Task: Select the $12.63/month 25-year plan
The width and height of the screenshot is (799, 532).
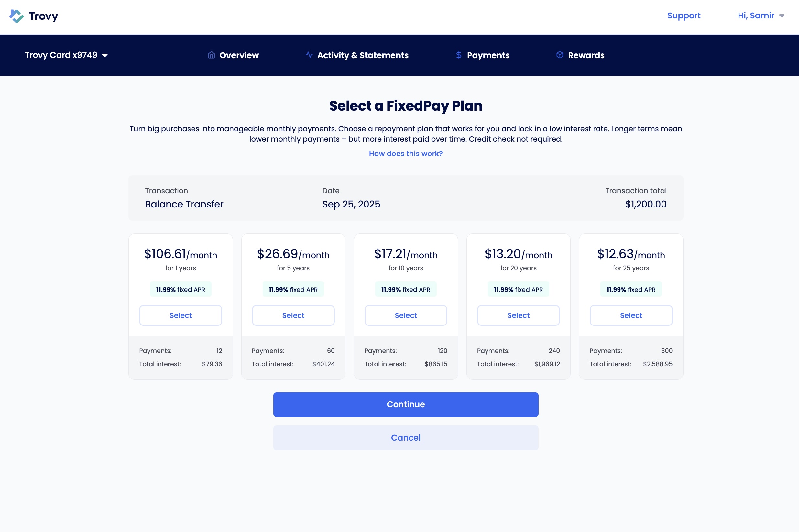Action: point(630,315)
